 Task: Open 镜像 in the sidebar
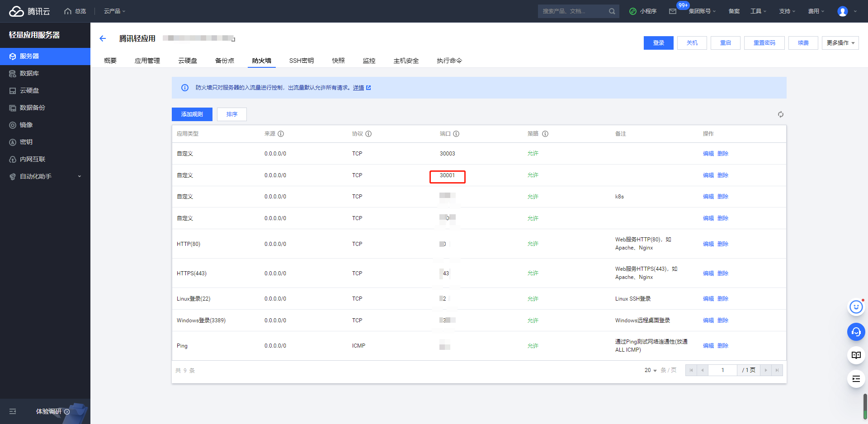(x=45, y=125)
